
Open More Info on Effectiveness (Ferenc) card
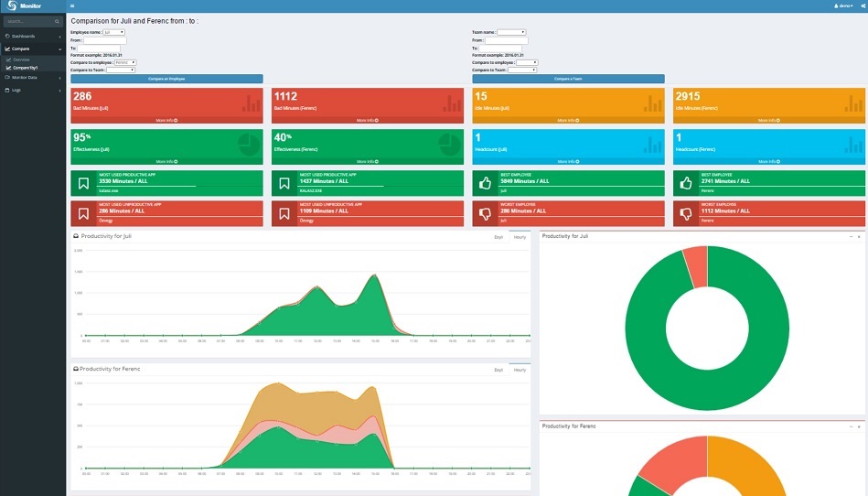(368, 162)
